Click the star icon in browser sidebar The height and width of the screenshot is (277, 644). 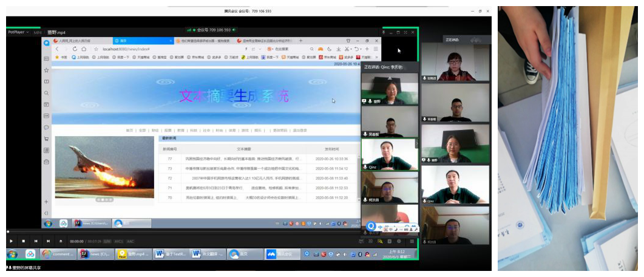point(46,70)
